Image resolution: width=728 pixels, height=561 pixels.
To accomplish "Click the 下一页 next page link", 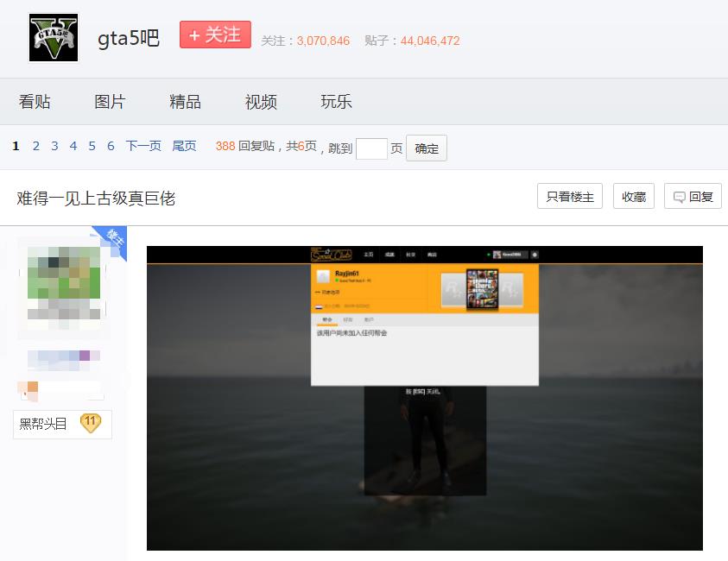I will coord(143,147).
